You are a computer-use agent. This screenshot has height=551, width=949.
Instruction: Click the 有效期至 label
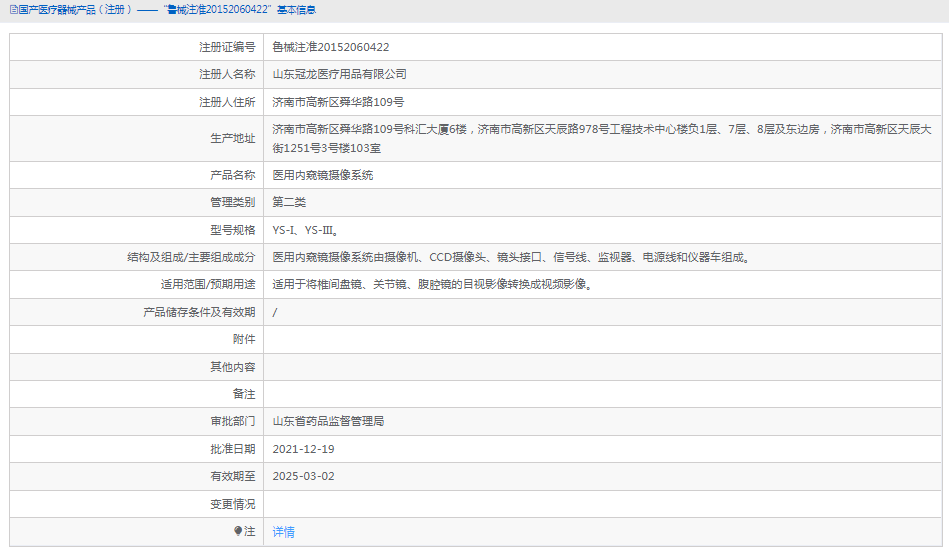232,477
